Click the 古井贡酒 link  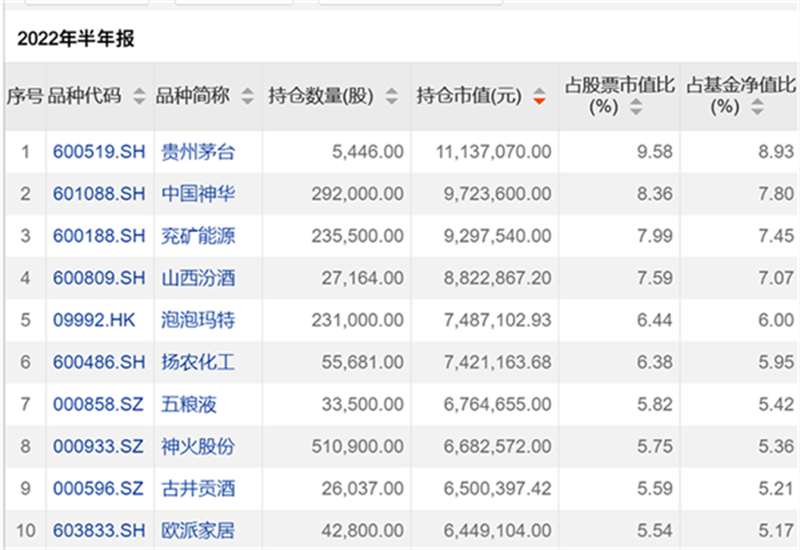pos(198,488)
